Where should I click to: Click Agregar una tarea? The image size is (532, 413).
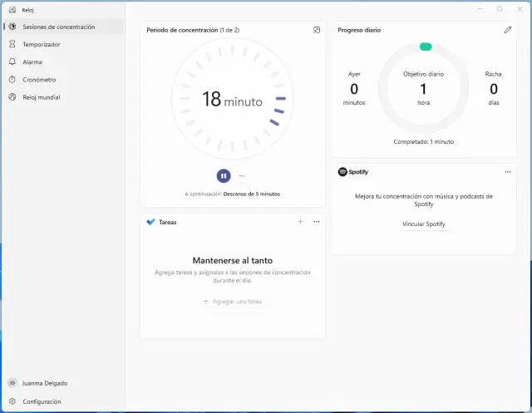coord(232,302)
